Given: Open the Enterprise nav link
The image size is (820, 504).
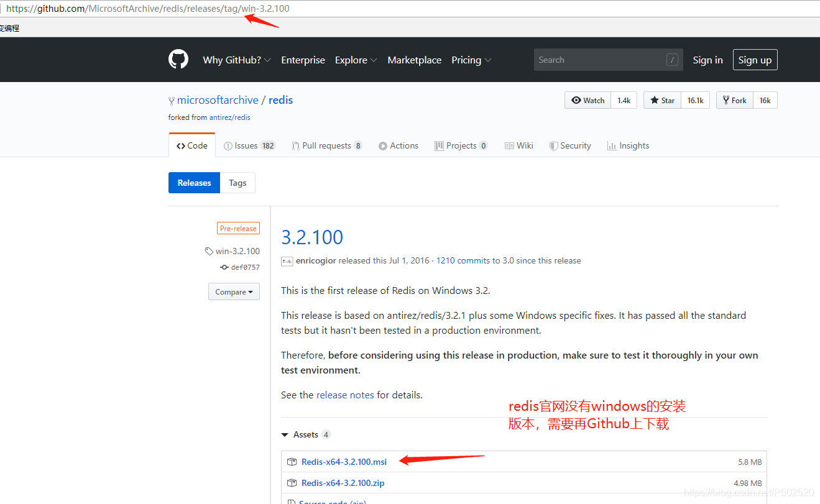Looking at the screenshot, I should [303, 60].
